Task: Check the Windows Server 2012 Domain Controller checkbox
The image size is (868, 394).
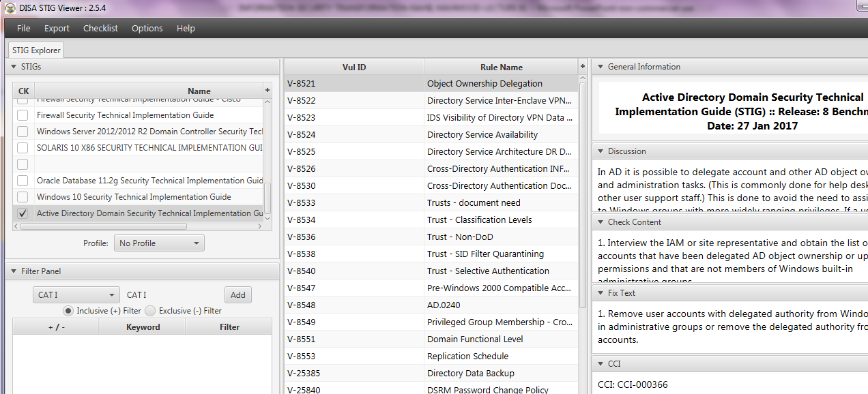Action: 23,132
